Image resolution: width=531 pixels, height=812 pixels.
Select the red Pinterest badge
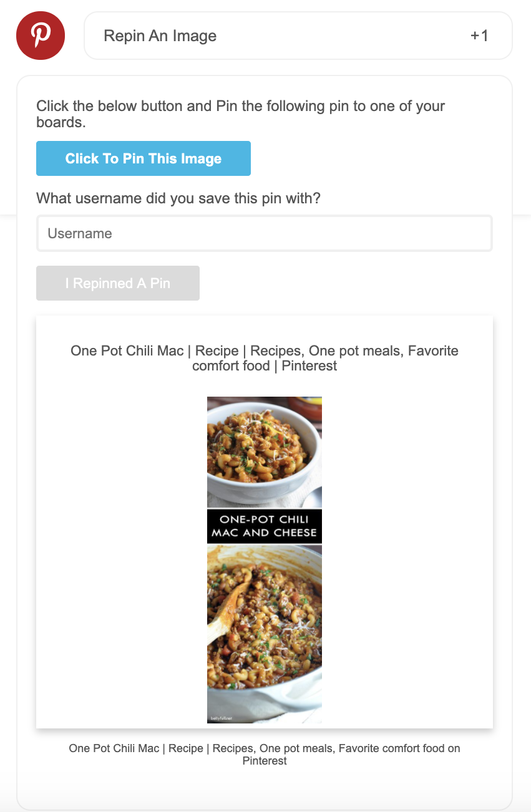coord(40,36)
